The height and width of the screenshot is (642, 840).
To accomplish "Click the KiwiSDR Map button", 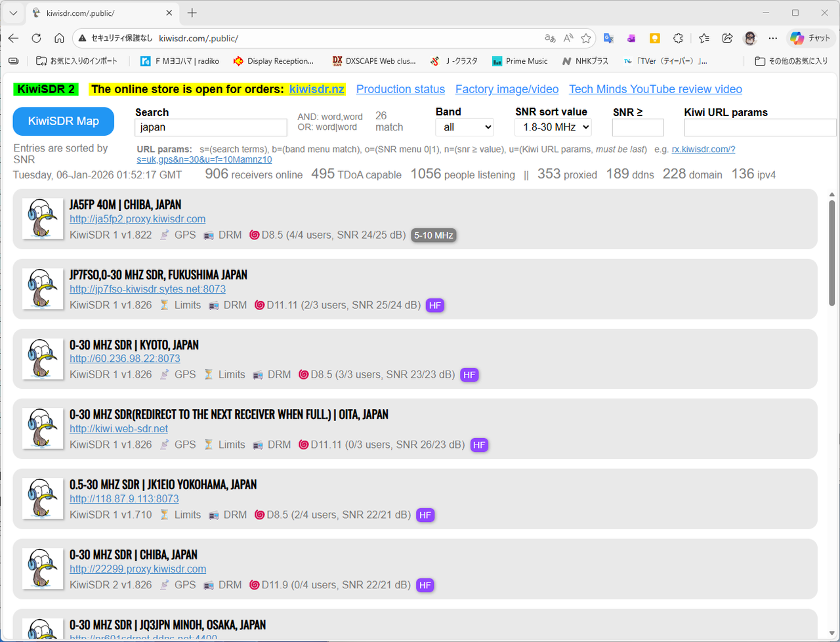I will click(x=64, y=121).
